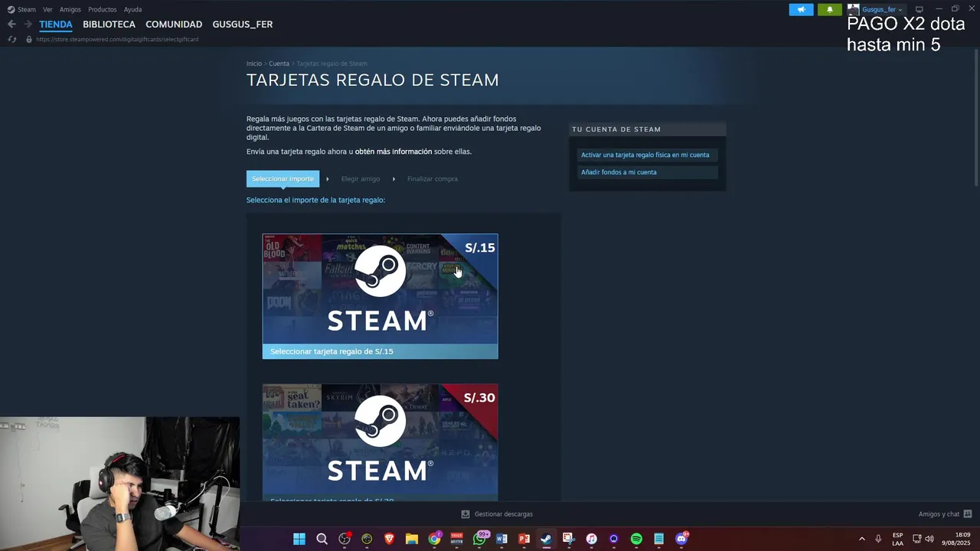Open Microsoft Word from the taskbar
Viewport: 980px width, 551px height.
(501, 539)
